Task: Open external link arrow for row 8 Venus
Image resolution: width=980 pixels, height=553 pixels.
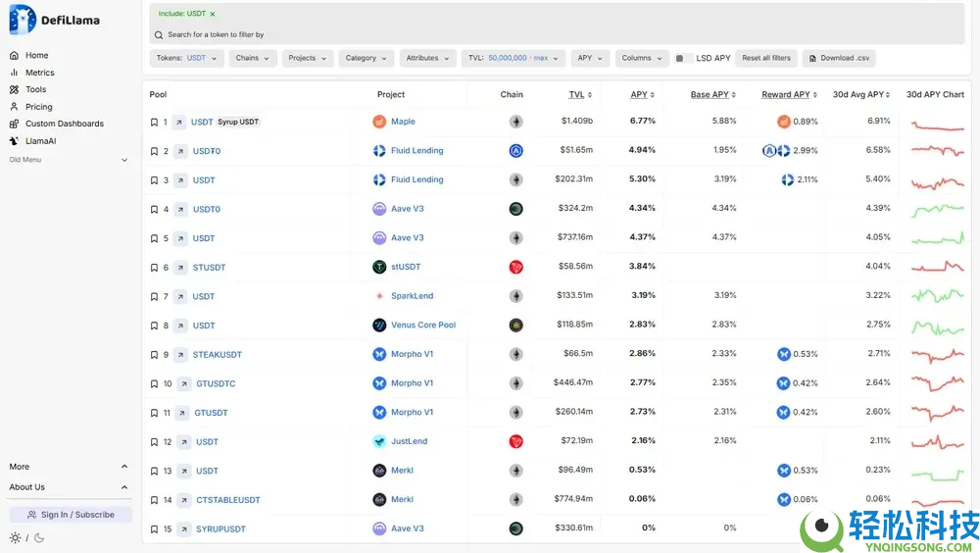Action: point(180,326)
